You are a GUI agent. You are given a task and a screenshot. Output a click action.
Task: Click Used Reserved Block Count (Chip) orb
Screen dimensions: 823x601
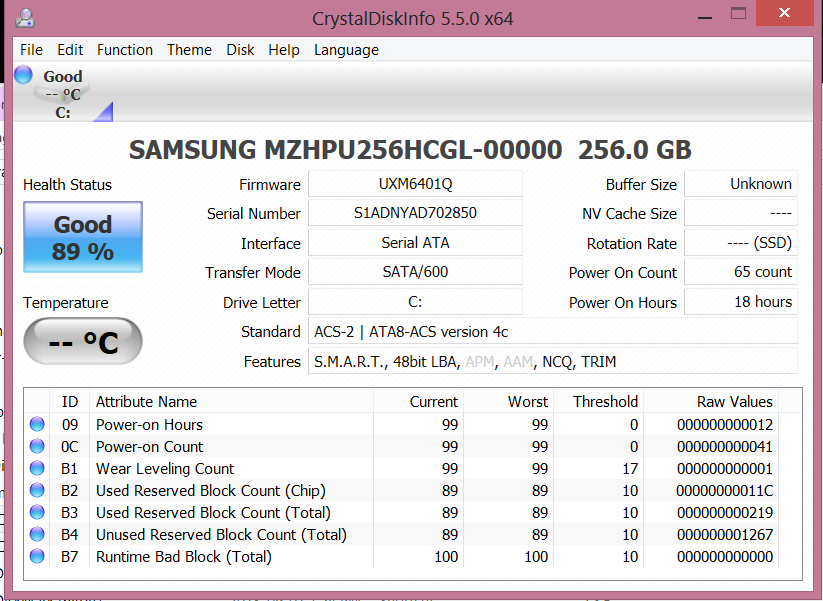click(37, 491)
